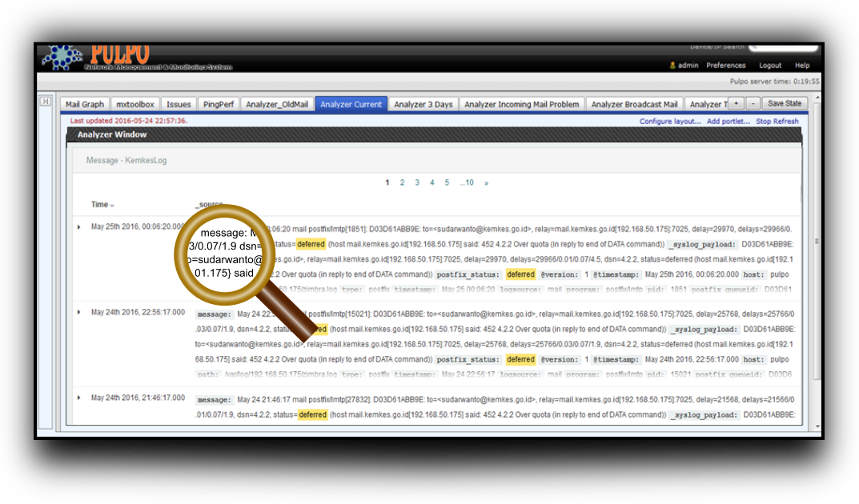Expand the May 24th 21:46:17 log entry
This screenshot has height=504, width=859.
pyautogui.click(x=78, y=398)
